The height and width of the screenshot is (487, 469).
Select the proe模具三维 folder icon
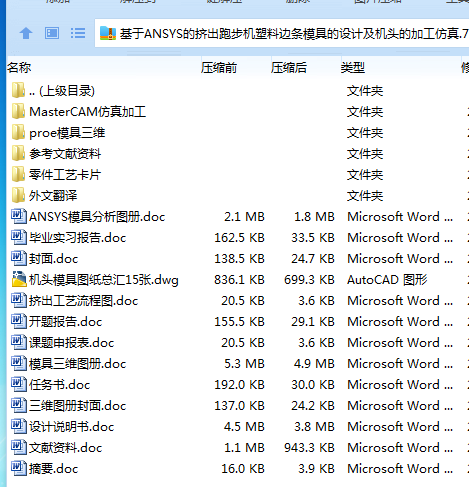pos(18,132)
